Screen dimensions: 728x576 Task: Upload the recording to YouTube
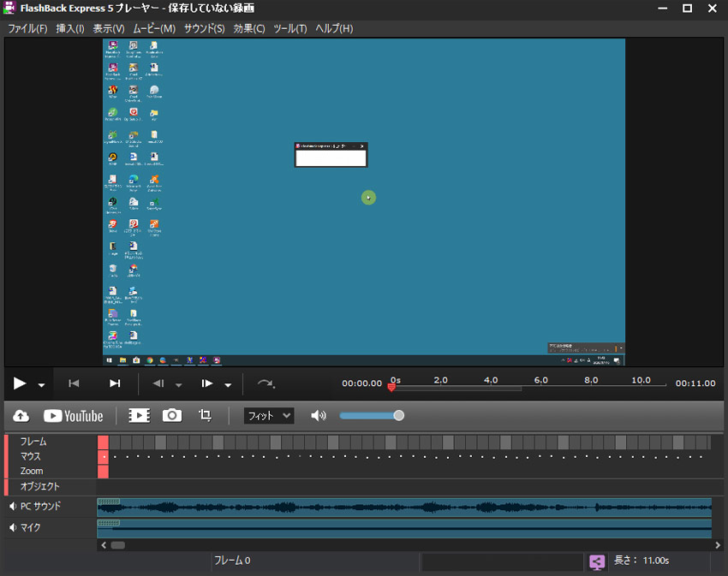coord(74,416)
